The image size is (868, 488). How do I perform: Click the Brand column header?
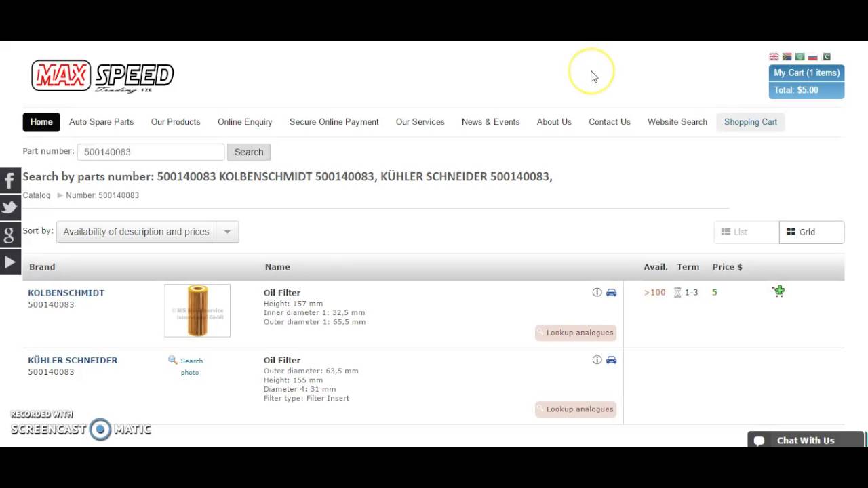tap(42, 267)
